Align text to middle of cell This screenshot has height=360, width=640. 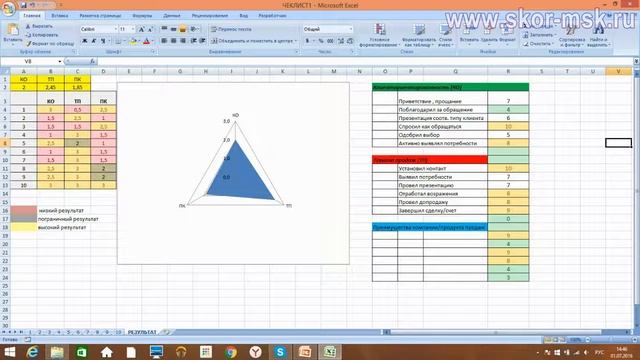(173, 29)
